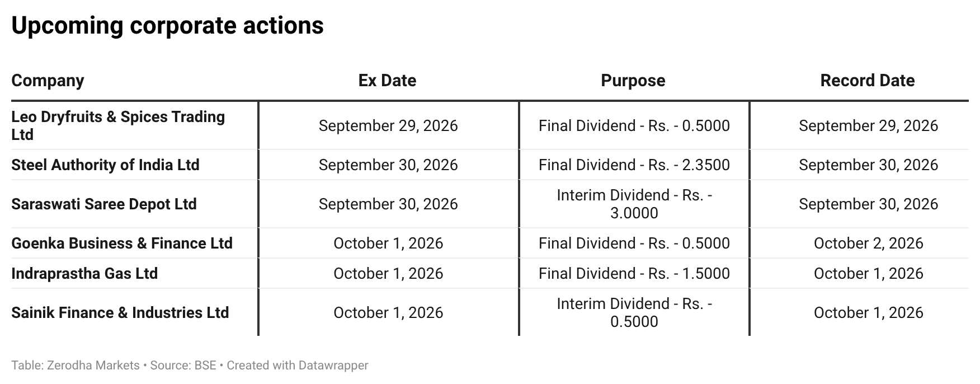
Task: Click Sainik Finance & Industries Ltd
Action: tap(120, 312)
